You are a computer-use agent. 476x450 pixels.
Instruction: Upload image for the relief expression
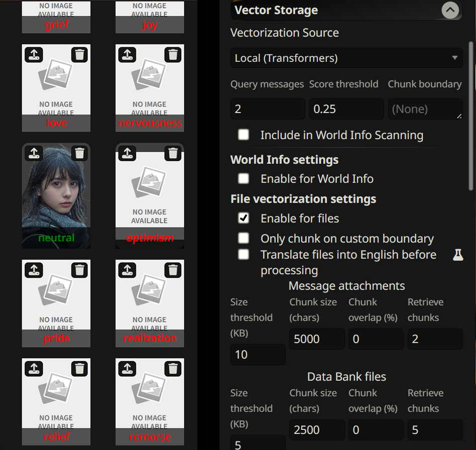(x=34, y=369)
